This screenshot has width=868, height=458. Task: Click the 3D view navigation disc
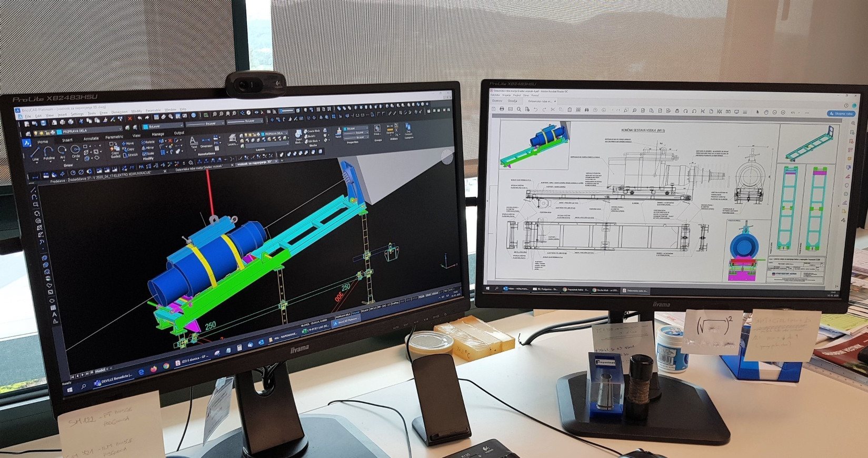coord(447,156)
